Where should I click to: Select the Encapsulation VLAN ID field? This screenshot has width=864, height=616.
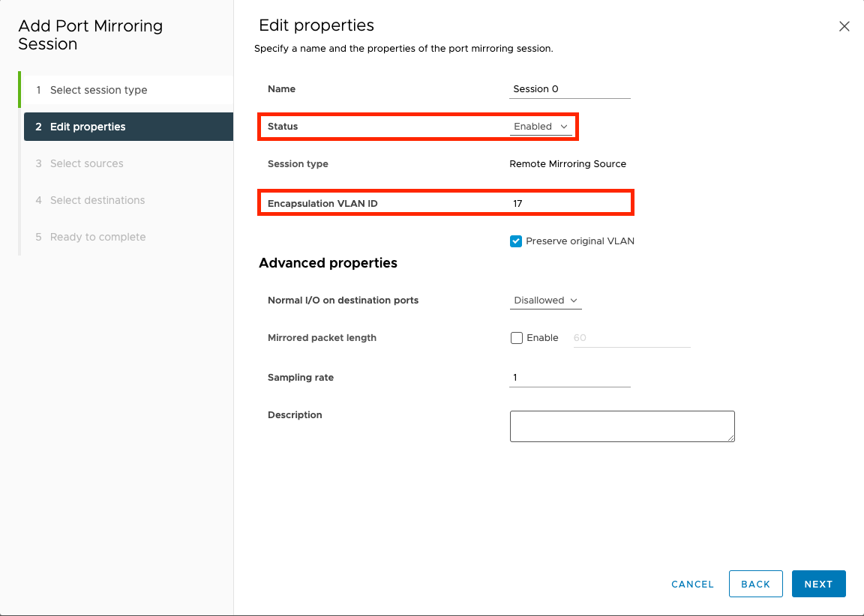[x=569, y=202]
